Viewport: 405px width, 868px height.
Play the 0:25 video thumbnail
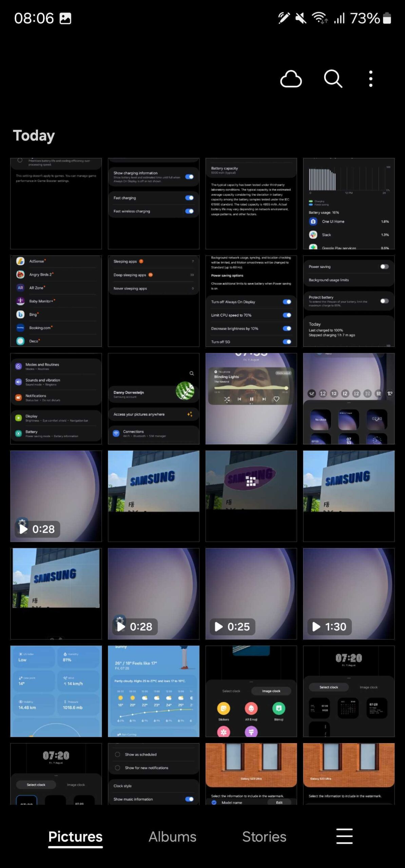251,593
